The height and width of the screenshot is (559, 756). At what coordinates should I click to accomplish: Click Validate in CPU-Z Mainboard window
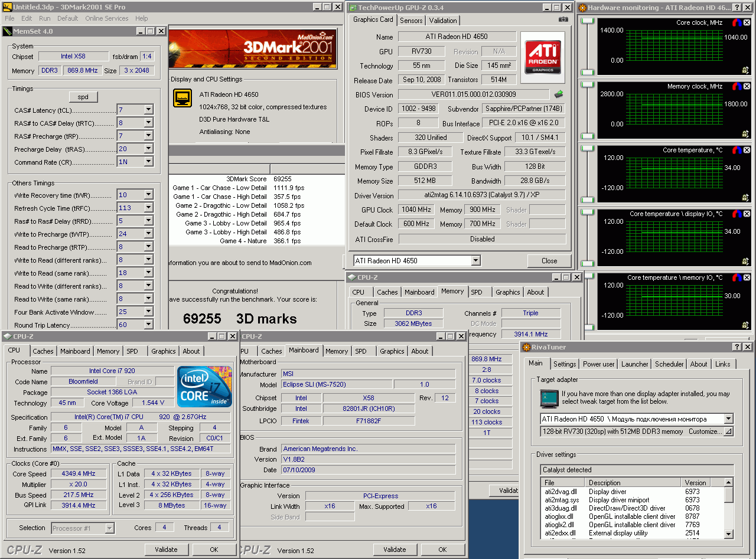pyautogui.click(x=395, y=550)
